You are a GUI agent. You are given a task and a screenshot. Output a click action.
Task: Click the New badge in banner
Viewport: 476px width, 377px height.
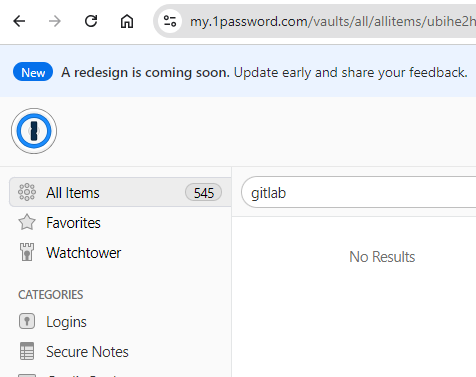(33, 72)
